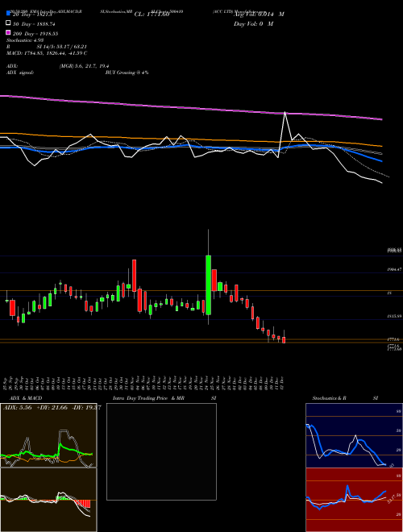Open the blue Stochastics chart panel
The width and height of the screenshot is (403, 532).
[354, 435]
